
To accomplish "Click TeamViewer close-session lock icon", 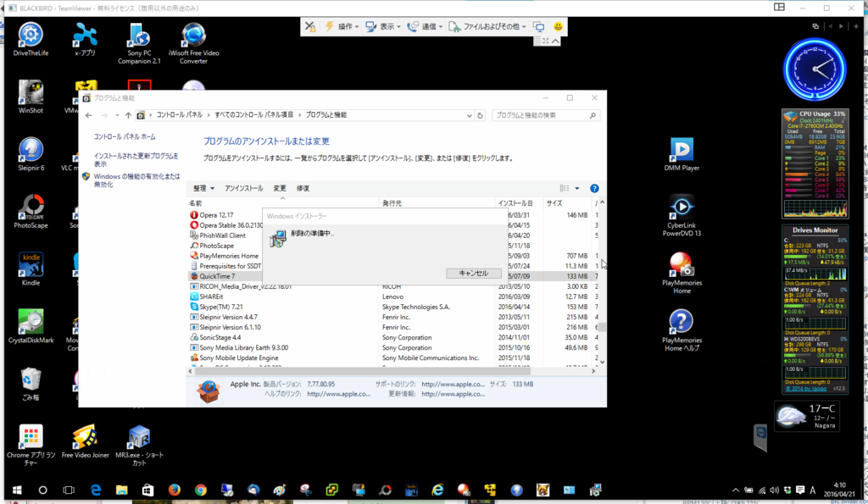I will click(310, 26).
